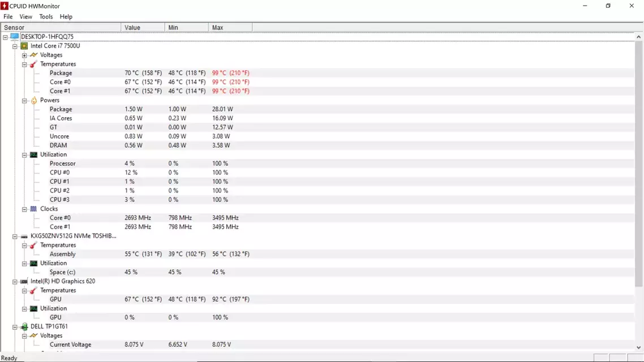Collapse the DESKTOP-1HFQQ75 root node
This screenshot has width=644, height=362.
[x=5, y=37]
